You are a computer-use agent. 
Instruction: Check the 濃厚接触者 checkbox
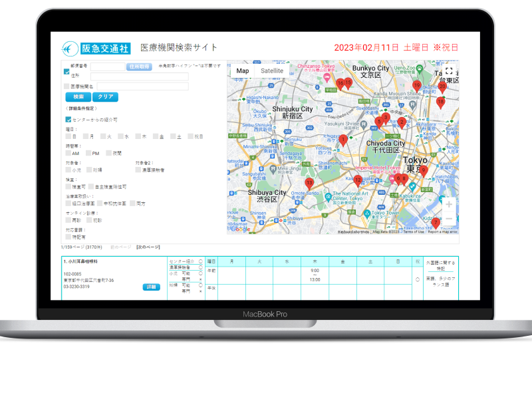pyautogui.click(x=138, y=170)
